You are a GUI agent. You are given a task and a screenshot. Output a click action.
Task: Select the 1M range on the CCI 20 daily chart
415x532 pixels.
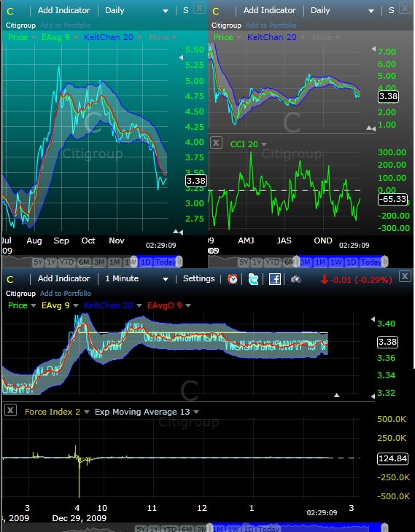pyautogui.click(x=320, y=262)
